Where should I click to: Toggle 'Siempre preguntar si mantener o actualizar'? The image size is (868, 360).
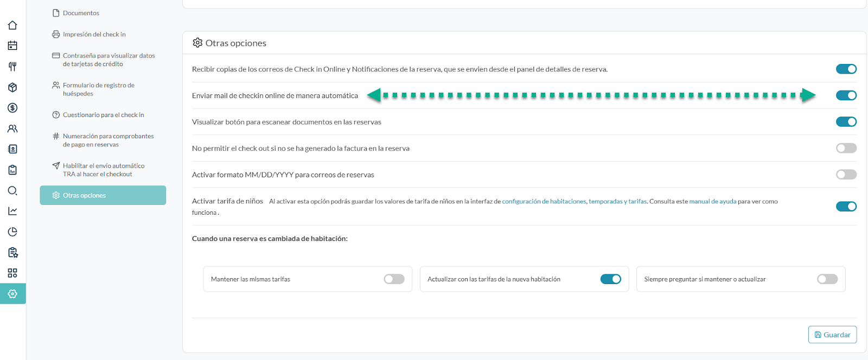tap(827, 279)
